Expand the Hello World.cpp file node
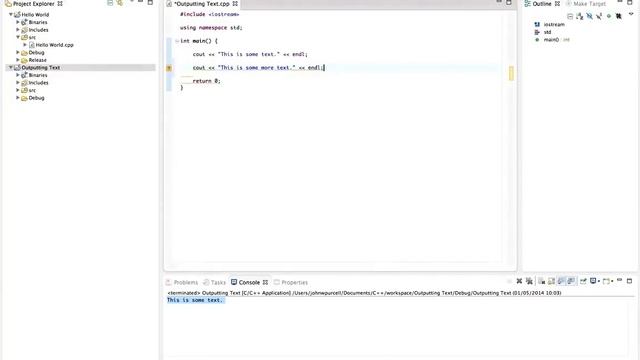Screen dimensions: 640x360 pyautogui.click(x=25, y=45)
